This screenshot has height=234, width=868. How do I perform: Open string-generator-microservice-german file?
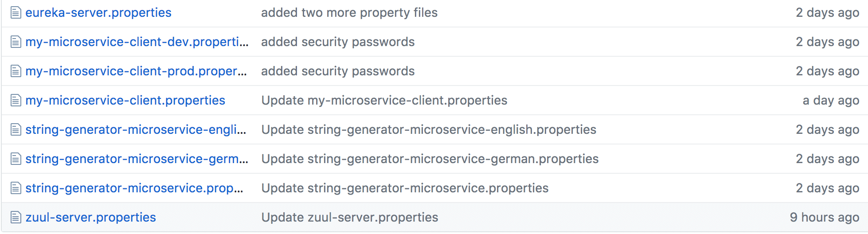pos(137,159)
